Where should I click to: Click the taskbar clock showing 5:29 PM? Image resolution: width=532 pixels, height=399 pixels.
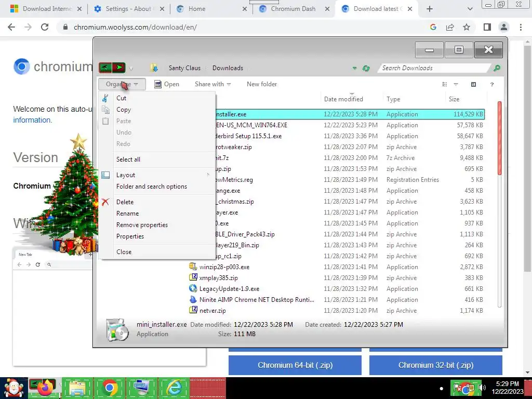(x=507, y=388)
